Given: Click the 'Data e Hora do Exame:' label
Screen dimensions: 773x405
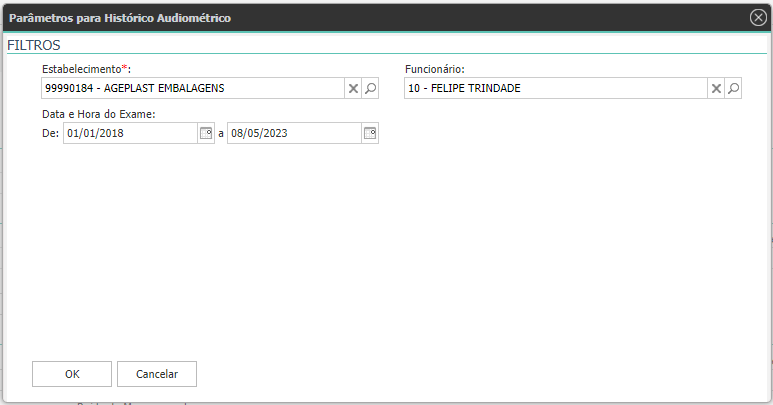Looking at the screenshot, I should (99, 114).
